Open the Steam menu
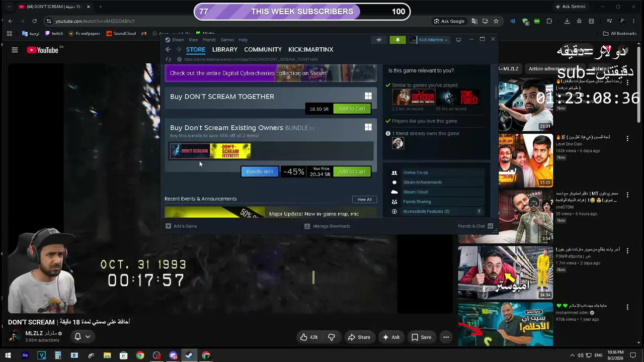This screenshot has width=644, height=362. (175, 40)
